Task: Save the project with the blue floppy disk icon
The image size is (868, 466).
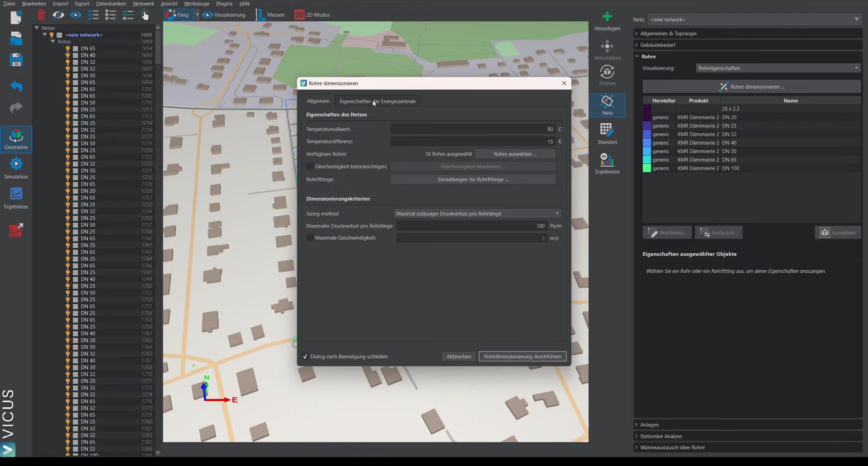Action: pos(16,60)
